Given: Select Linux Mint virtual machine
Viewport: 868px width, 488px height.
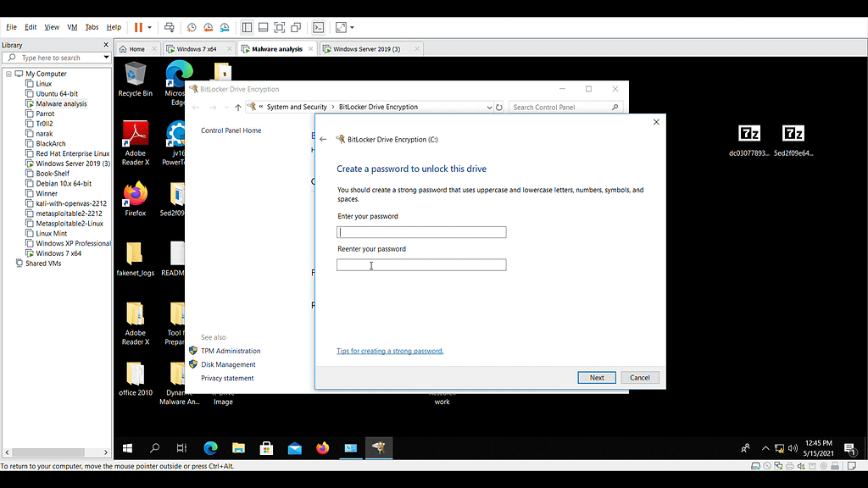Looking at the screenshot, I should click(51, 234).
